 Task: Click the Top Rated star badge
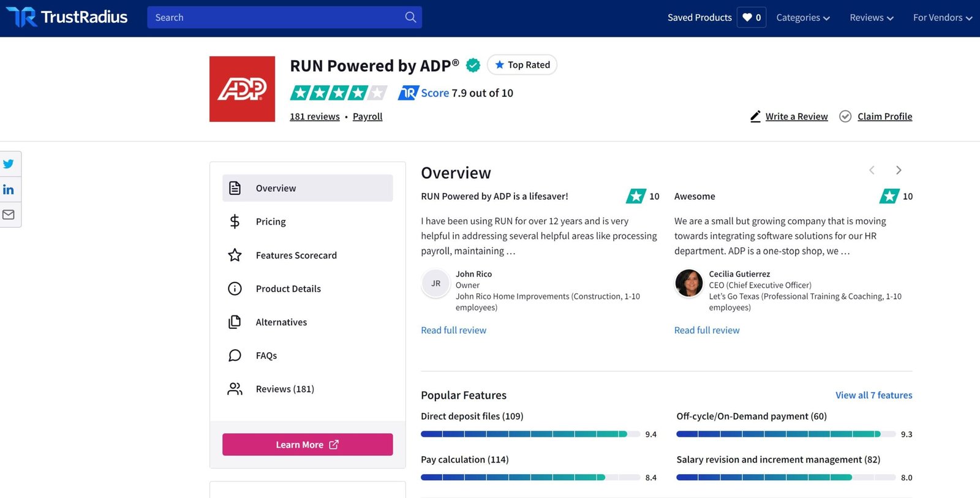pyautogui.click(x=522, y=65)
